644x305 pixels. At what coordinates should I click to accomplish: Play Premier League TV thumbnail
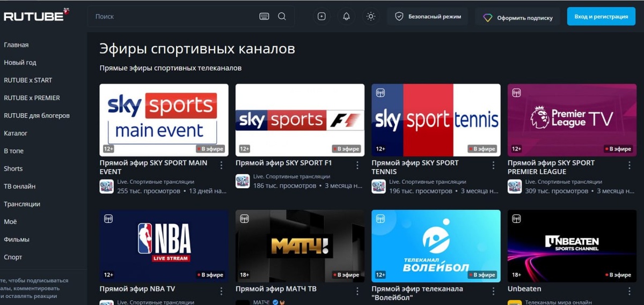coord(572,120)
